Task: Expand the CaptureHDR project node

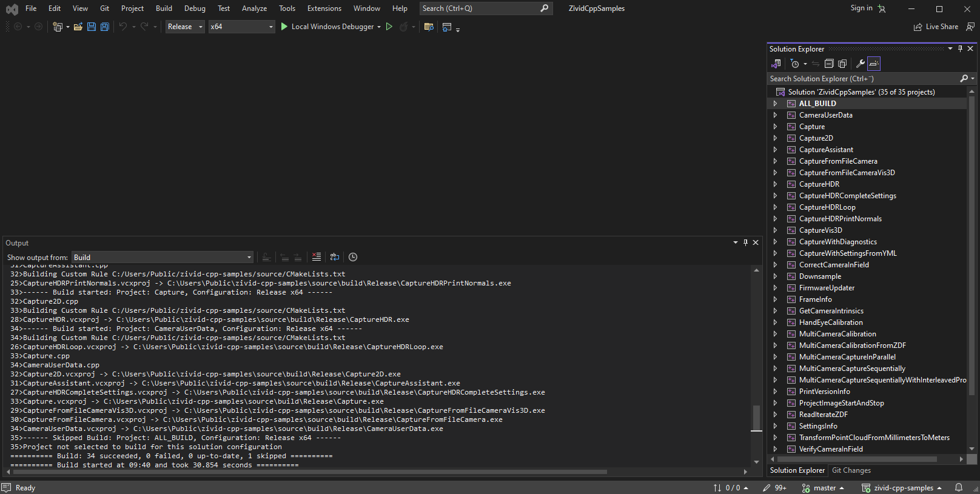Action: tap(775, 184)
